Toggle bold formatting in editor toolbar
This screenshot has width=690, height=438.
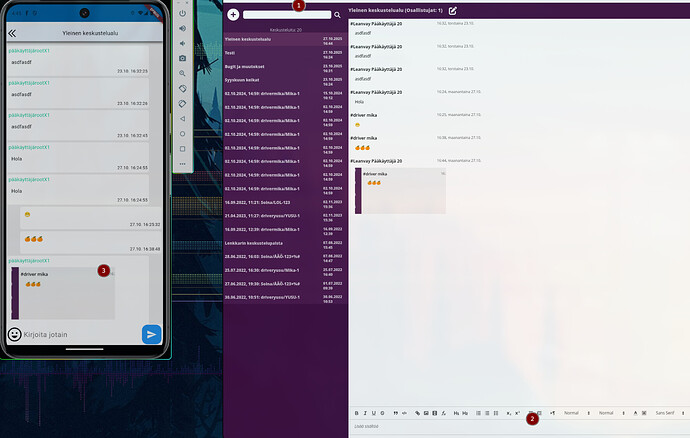coord(357,413)
